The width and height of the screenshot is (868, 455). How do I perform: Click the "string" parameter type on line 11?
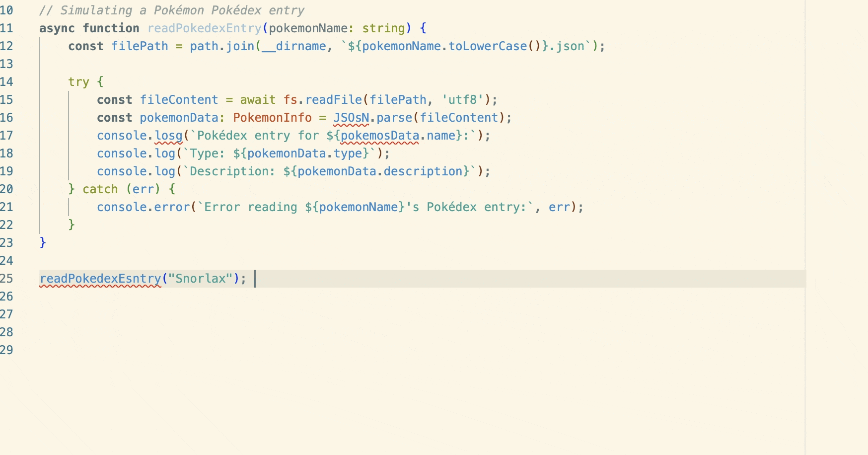pyautogui.click(x=383, y=28)
